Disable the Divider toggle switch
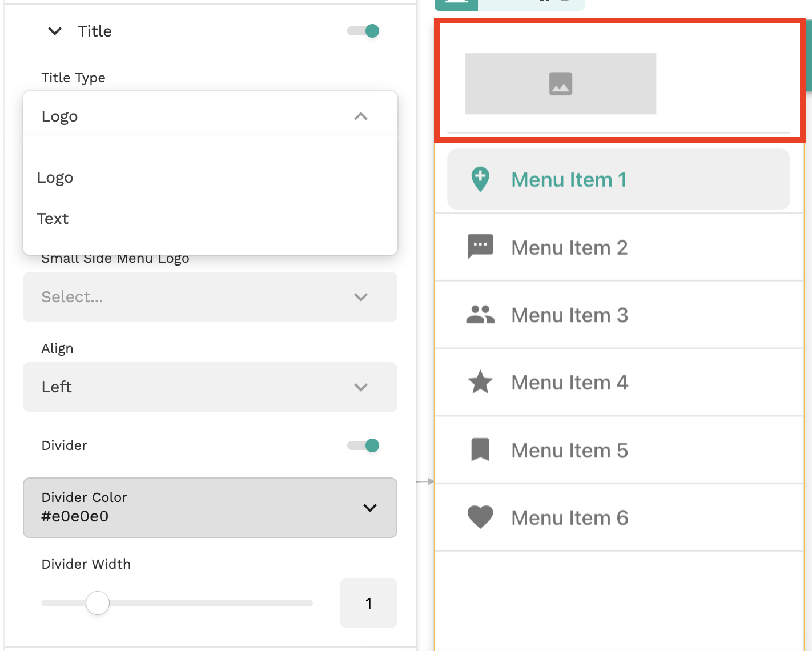Image resolution: width=812 pixels, height=651 pixels. click(x=364, y=445)
